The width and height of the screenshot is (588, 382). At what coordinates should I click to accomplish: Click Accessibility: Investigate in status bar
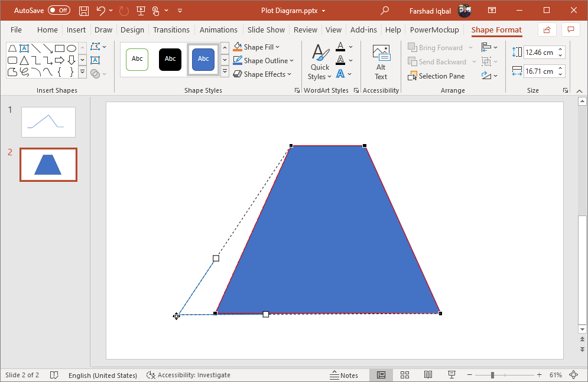point(189,375)
